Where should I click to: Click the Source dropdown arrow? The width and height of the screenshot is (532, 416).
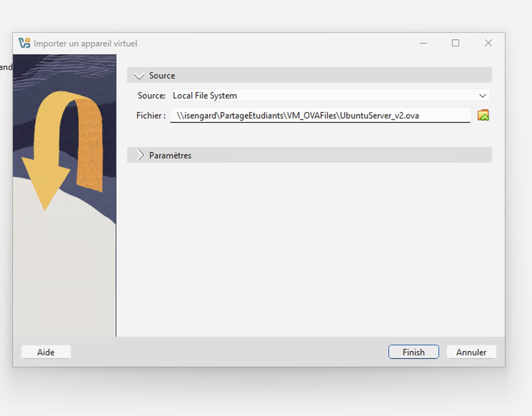pyautogui.click(x=482, y=96)
